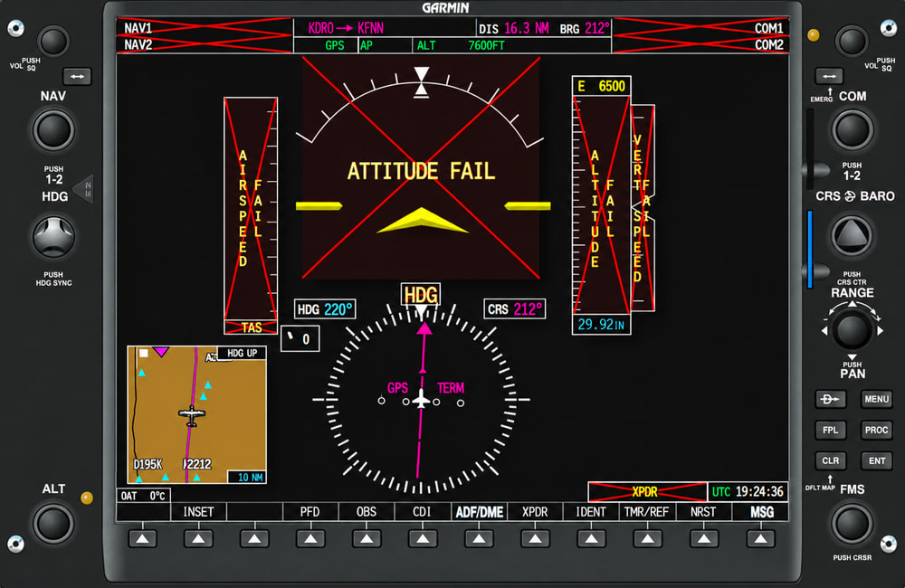Click the DIS 16.3 NM distance field
The height and width of the screenshot is (588, 905).
(x=514, y=28)
